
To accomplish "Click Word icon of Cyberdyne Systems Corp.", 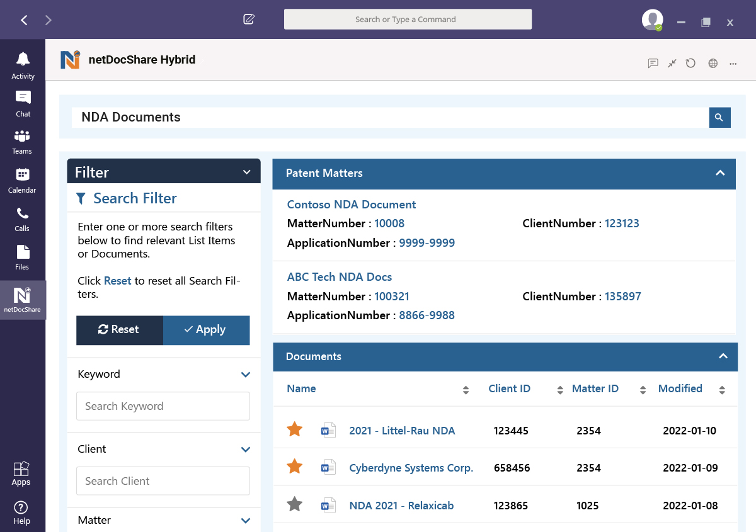I will tap(328, 467).
